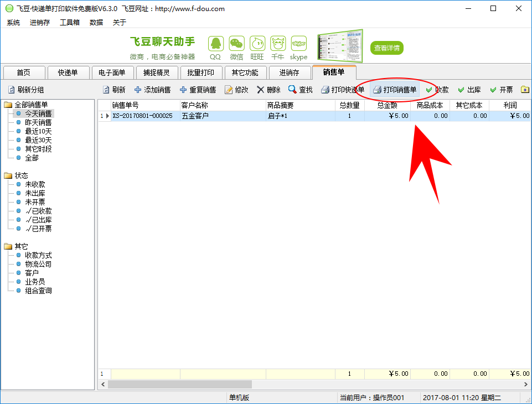
Task: Open the 进销存 menu in menu bar
Action: pos(40,22)
